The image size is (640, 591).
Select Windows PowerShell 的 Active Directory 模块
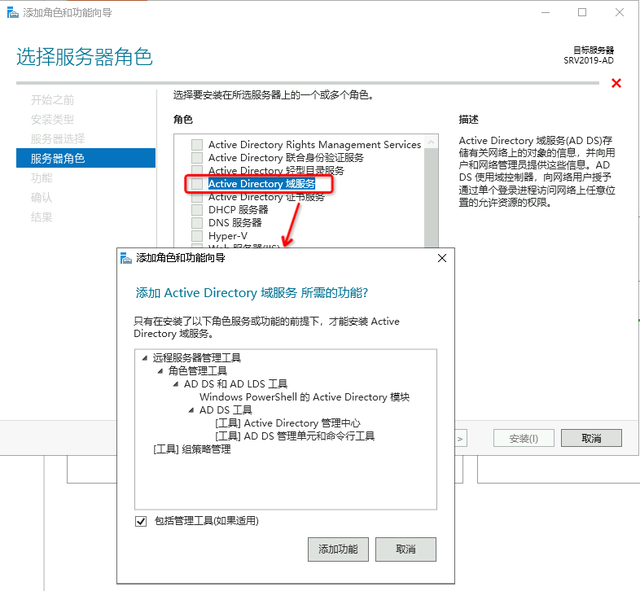pyautogui.click(x=304, y=397)
